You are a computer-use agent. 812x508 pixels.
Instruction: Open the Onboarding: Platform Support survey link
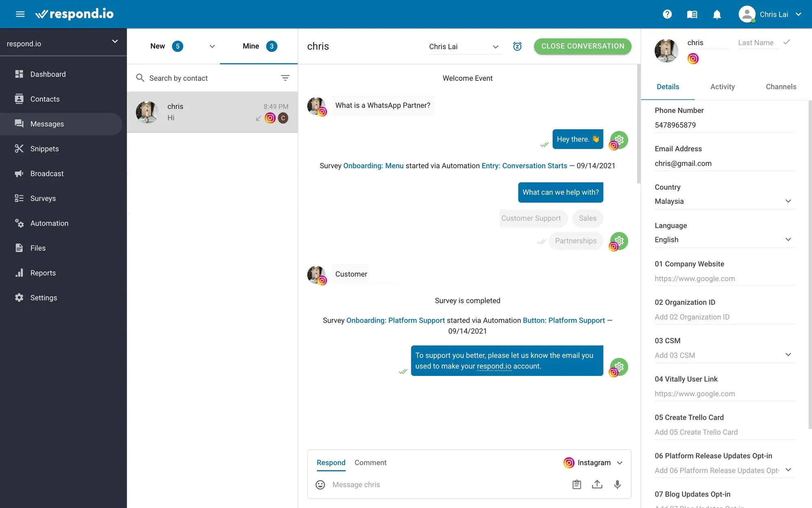pyautogui.click(x=395, y=320)
